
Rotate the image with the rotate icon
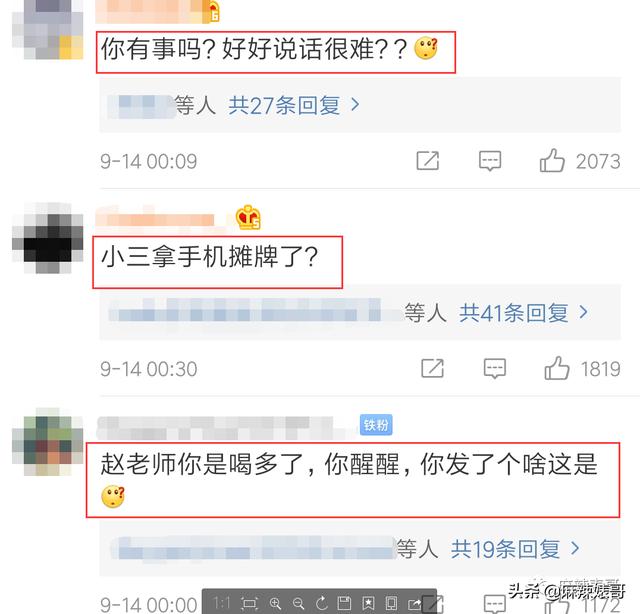322,603
